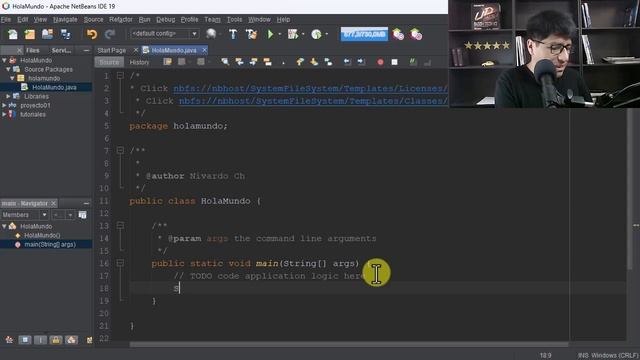Screen dimensions: 640x360
Task: Click the Build Project hammer icon
Action: tap(233, 34)
